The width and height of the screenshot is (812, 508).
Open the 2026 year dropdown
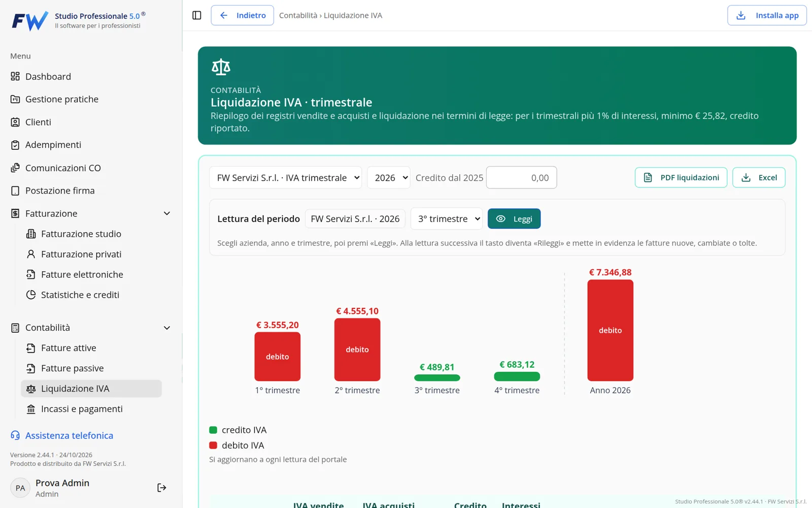[389, 177]
